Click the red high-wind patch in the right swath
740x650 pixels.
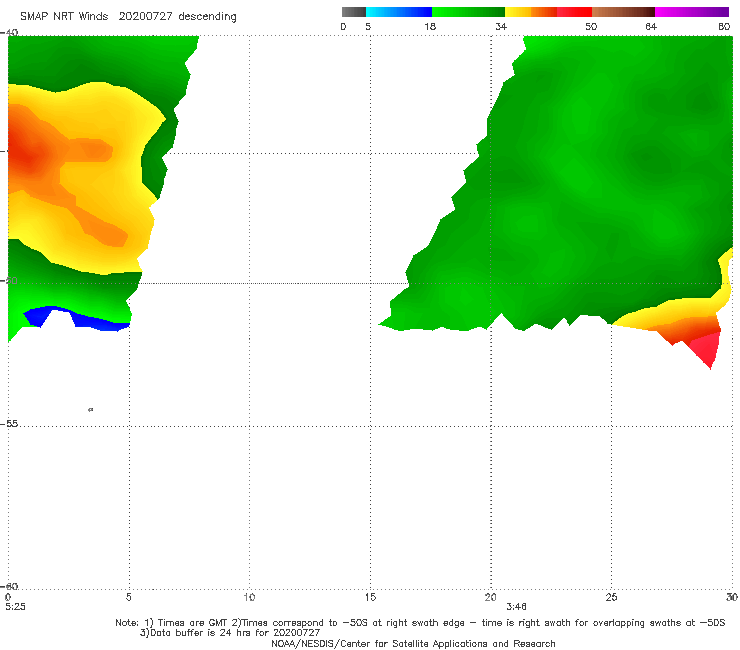coord(706,347)
